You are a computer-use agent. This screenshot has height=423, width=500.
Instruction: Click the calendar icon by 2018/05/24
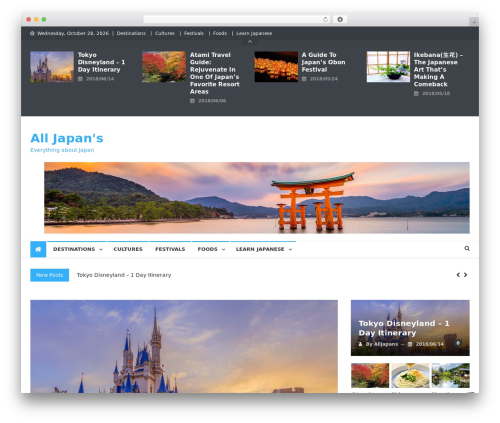tap(304, 79)
